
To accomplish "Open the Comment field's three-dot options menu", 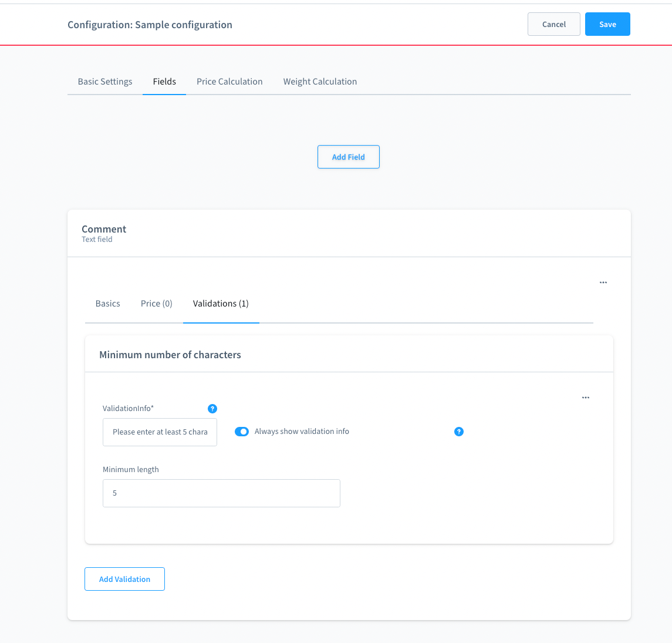I will (x=603, y=282).
